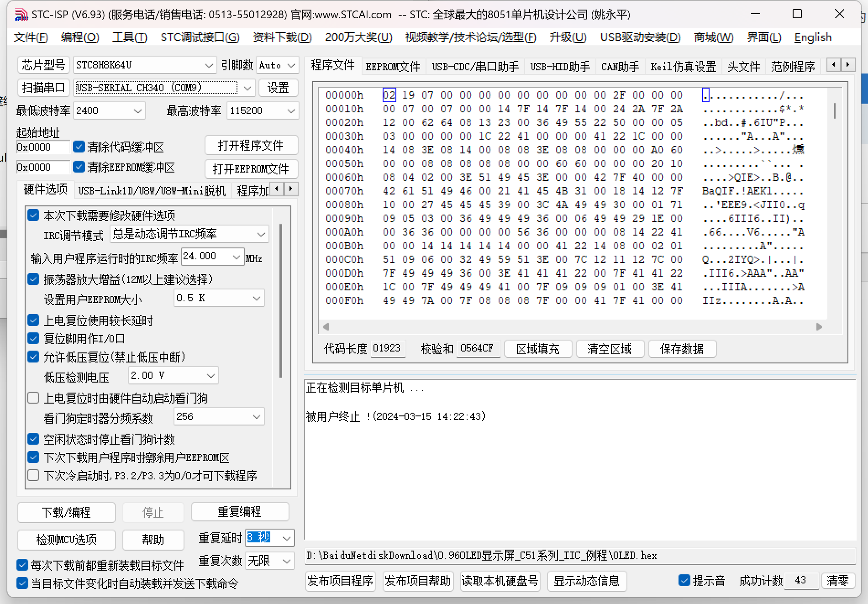Click the hex view vertical scrollbar thumb
Screen dimensions: 868x604
(835, 111)
